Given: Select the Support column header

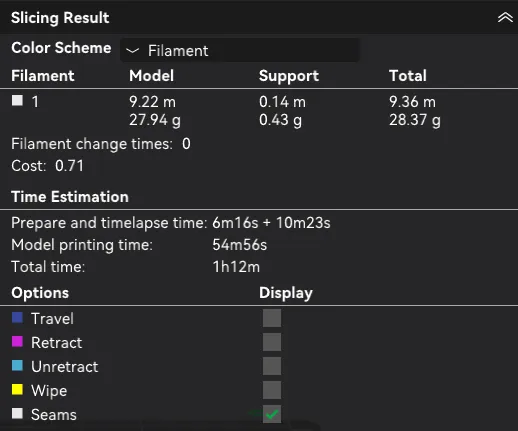Looking at the screenshot, I should 289,76.
